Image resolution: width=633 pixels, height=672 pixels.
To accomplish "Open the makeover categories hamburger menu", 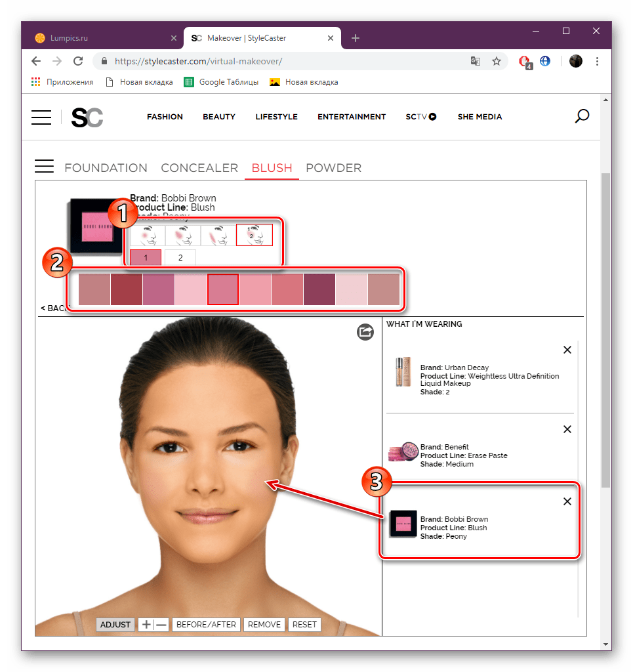I will tap(44, 166).
